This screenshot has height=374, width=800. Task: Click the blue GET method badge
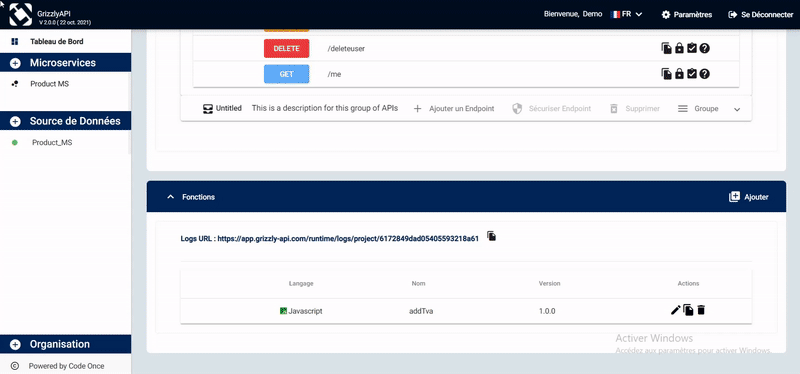coord(286,74)
